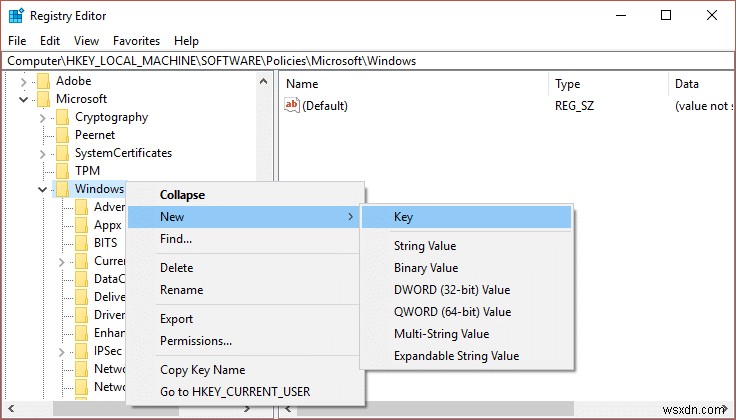Screen dimensions: 736x420
Task: Click the Windows key folder icon
Action: 62,189
